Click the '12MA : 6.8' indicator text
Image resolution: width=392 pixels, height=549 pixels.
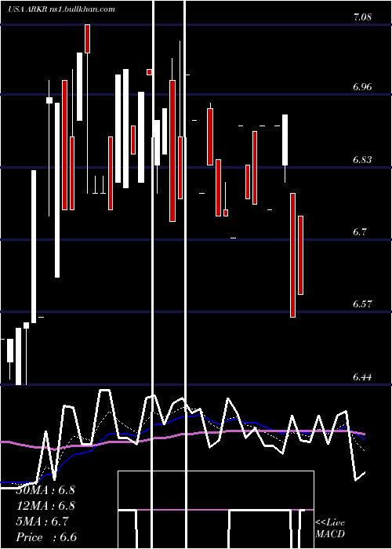coord(45,506)
